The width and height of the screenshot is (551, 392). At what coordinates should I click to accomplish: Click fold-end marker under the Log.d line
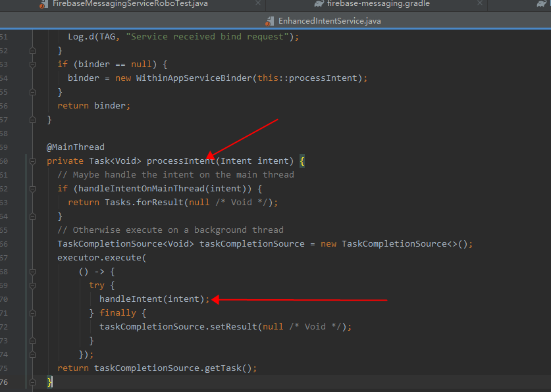pos(32,51)
